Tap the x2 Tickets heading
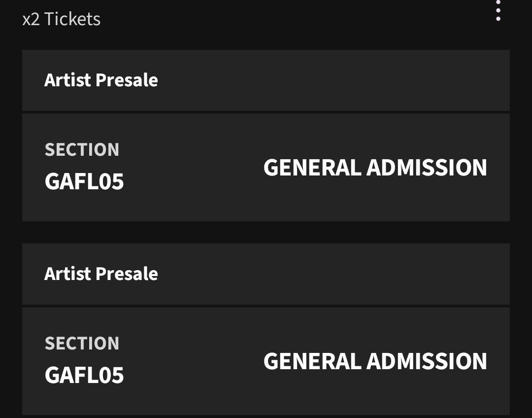The width and height of the screenshot is (532, 418). [62, 19]
